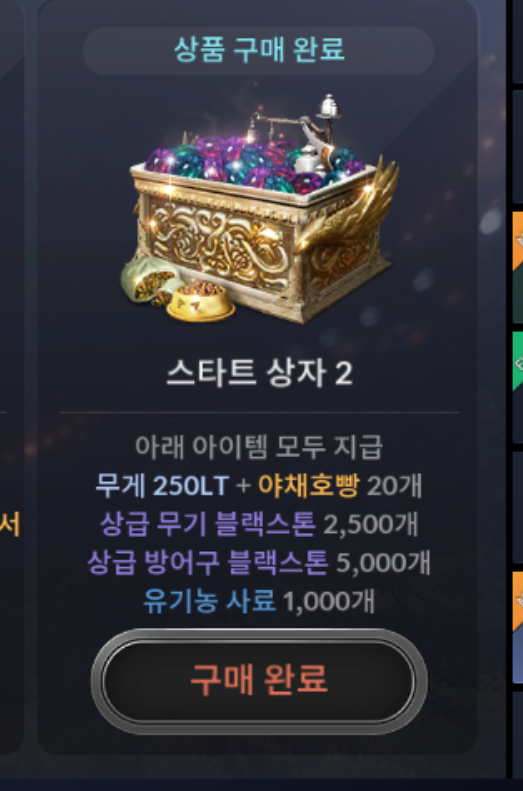Viewport: 523px width, 791px height.
Task: Select the 상품 구매 완료 header badge
Action: pyautogui.click(x=259, y=50)
